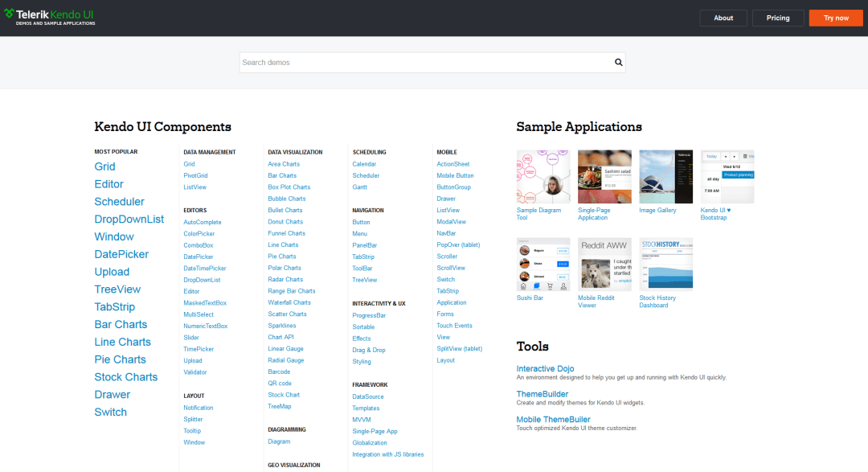Open ToolBar under Navigation

(x=362, y=268)
